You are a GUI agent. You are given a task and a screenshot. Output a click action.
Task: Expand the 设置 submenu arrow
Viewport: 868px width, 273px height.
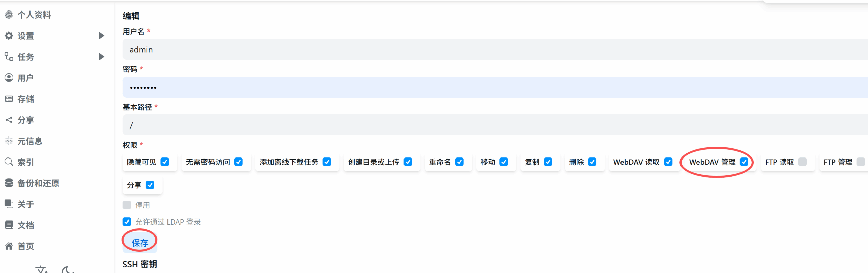pyautogui.click(x=101, y=36)
